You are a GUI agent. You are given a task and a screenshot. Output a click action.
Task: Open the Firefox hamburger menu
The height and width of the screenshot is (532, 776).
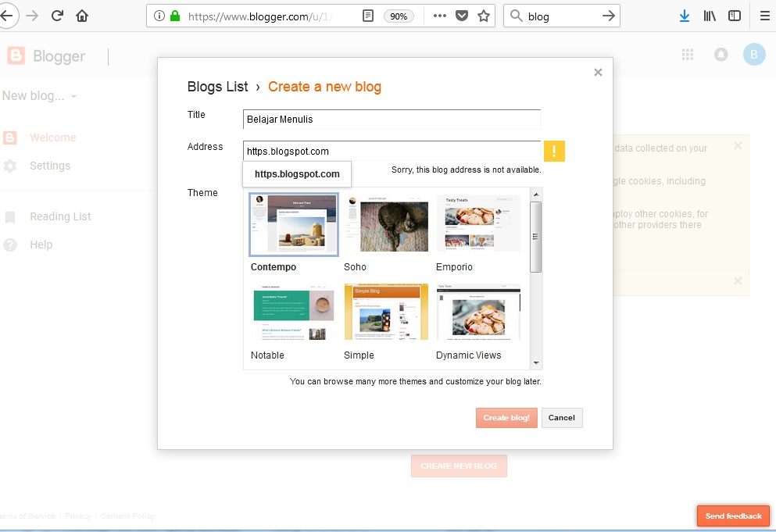pyautogui.click(x=764, y=16)
